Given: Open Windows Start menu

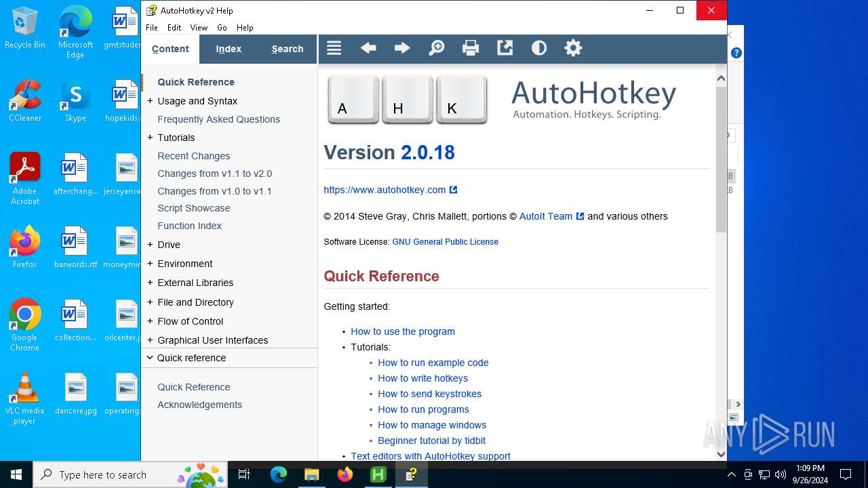Looking at the screenshot, I should coord(16,474).
